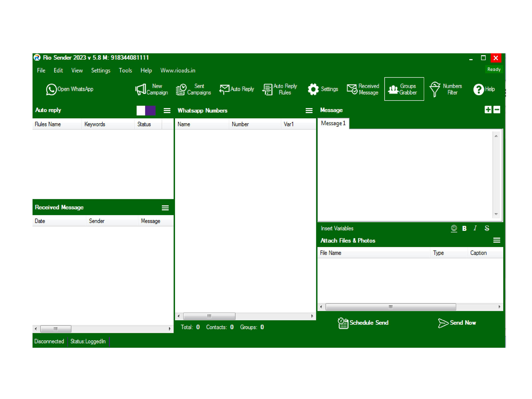Click the Send Now button
The image size is (532, 399).
click(x=457, y=323)
